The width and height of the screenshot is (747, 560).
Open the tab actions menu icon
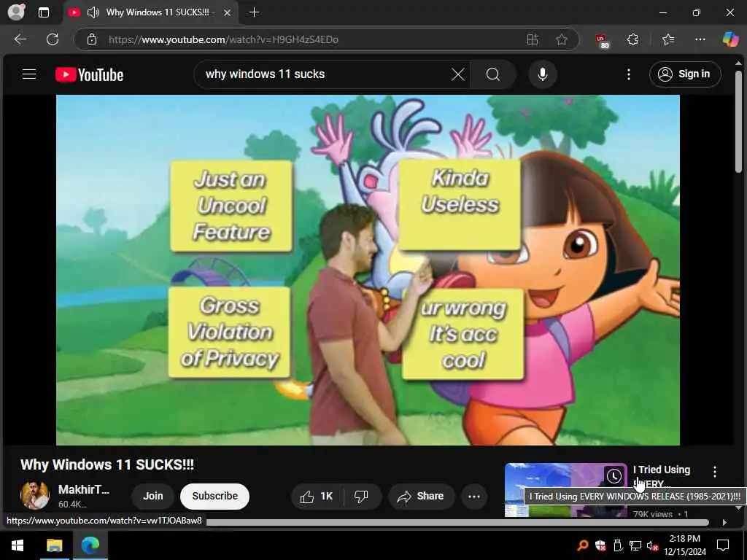(43, 12)
